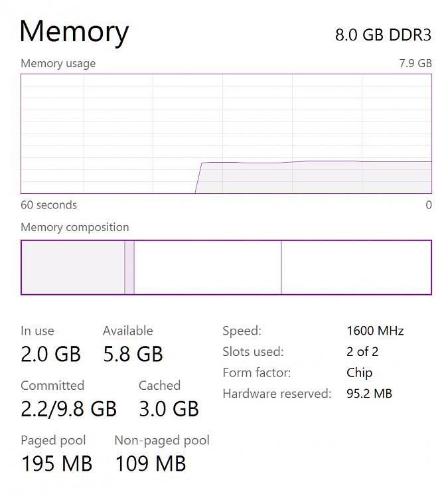
Task: Click the narrow Modified segment in the composition bar
Action: click(129, 268)
